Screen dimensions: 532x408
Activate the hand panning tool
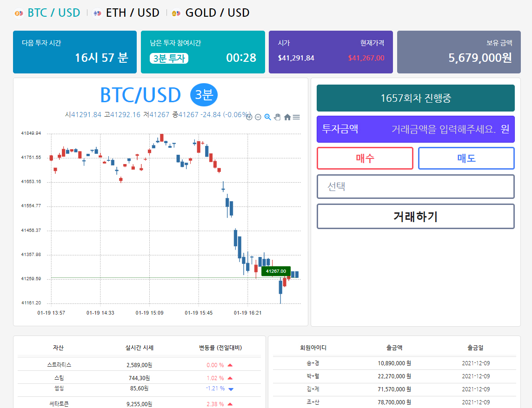[277, 117]
